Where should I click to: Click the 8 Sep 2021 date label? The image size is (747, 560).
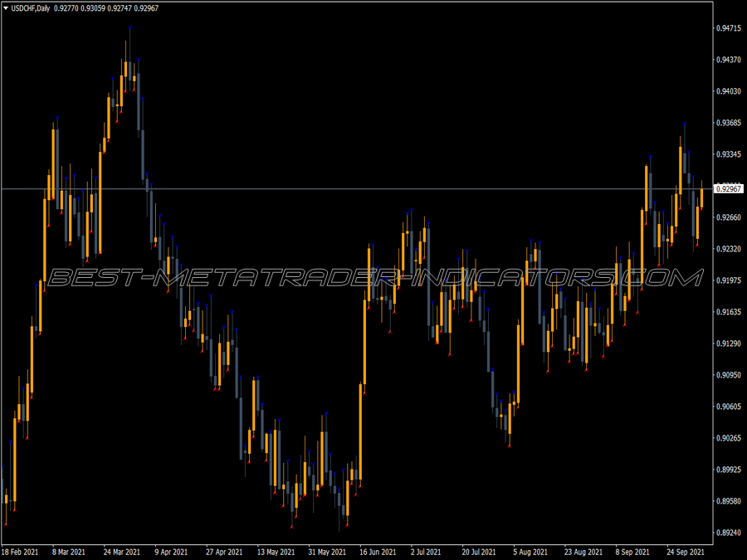click(632, 552)
